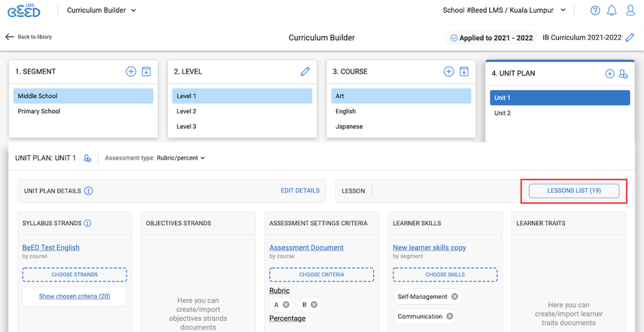Open the user profile icon
The image size is (644, 332).
[630, 11]
